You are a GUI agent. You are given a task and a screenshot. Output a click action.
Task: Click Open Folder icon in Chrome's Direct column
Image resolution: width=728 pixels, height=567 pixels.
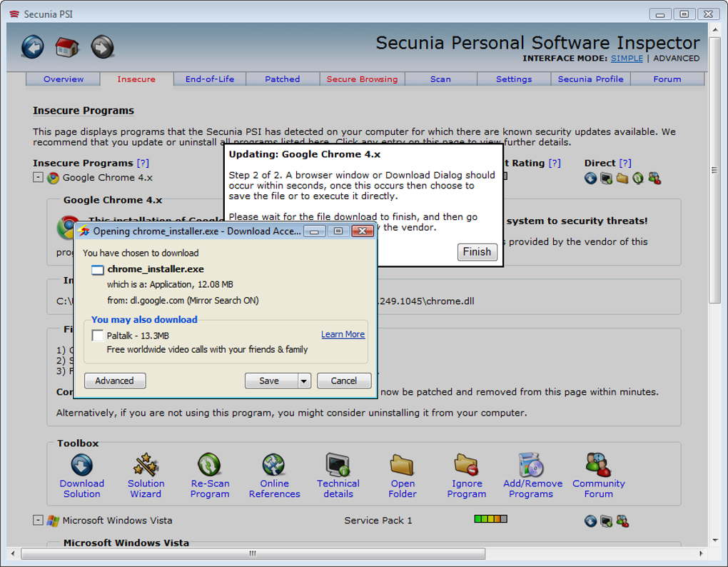[x=622, y=178]
